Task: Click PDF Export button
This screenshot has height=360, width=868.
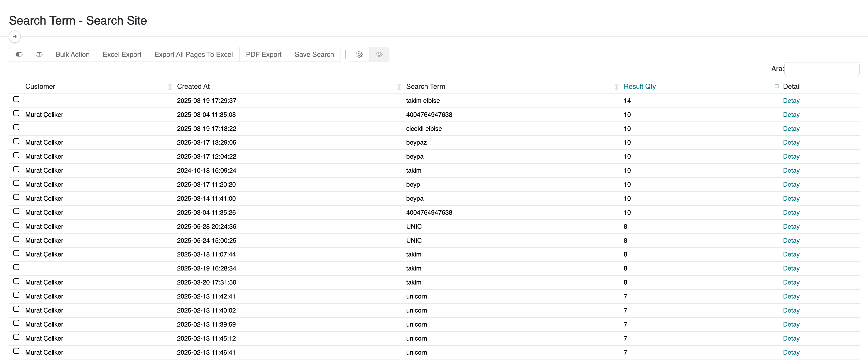Action: click(263, 54)
